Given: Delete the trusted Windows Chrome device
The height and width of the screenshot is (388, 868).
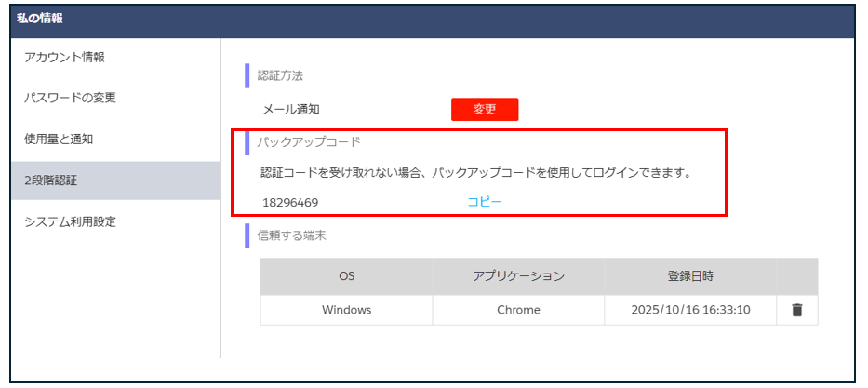Looking at the screenshot, I should click(796, 310).
